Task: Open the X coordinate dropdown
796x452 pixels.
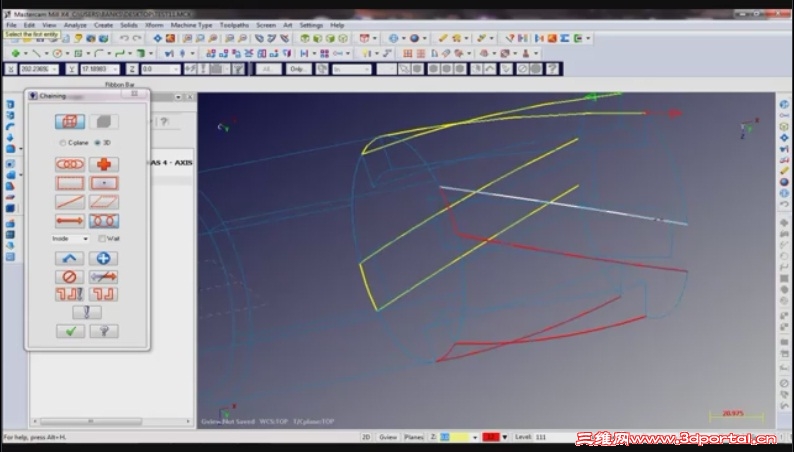Action: 54,69
